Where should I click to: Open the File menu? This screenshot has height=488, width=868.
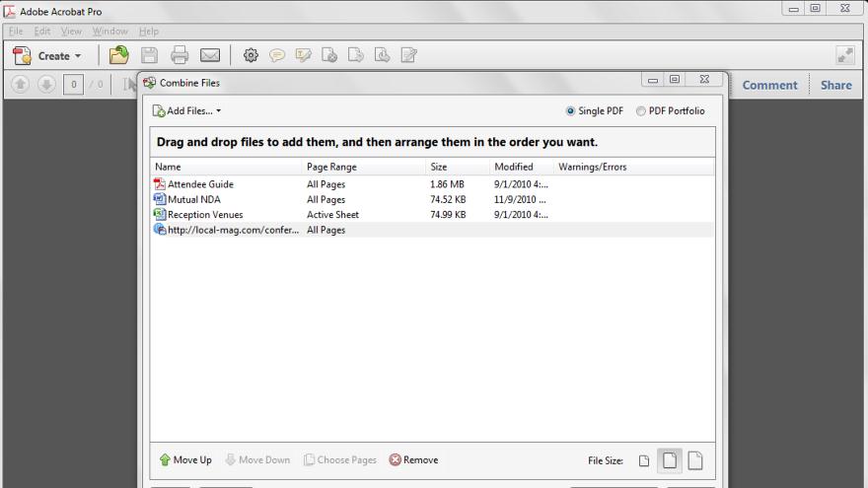[x=16, y=32]
